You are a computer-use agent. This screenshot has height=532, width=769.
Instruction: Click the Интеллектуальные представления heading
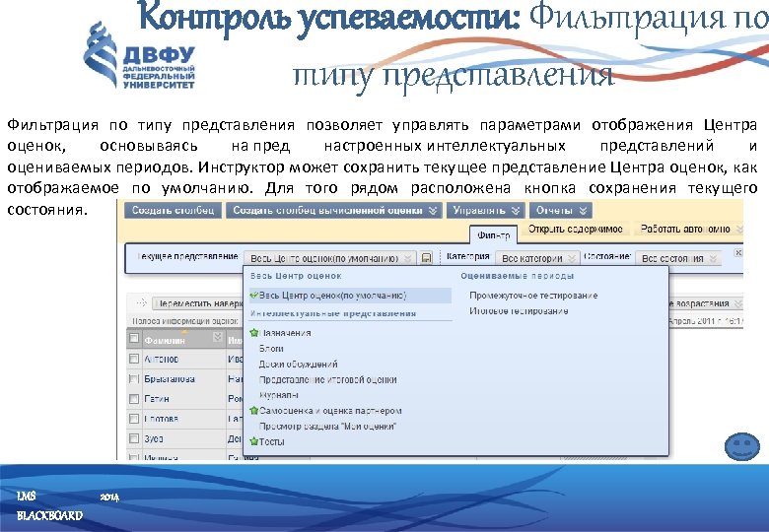coord(333,313)
